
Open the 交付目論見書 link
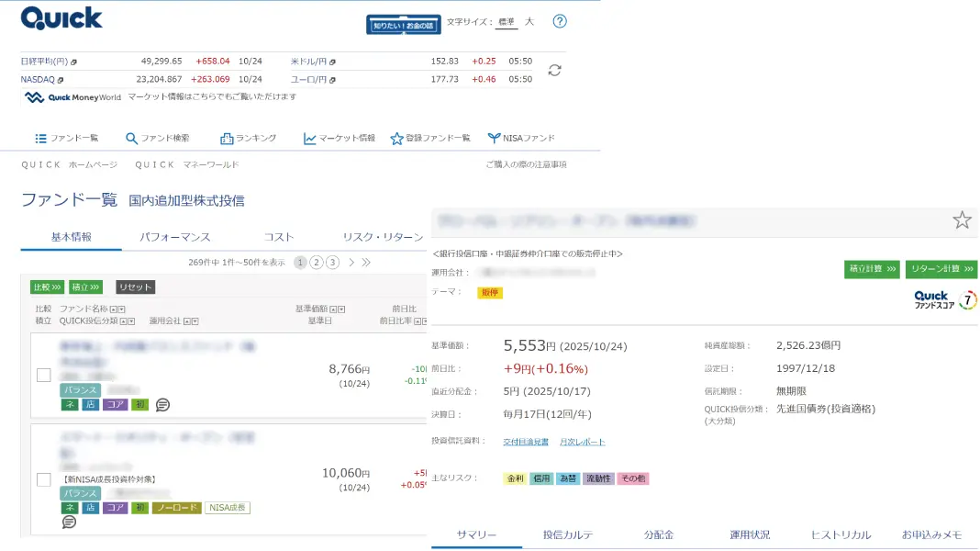pos(526,442)
